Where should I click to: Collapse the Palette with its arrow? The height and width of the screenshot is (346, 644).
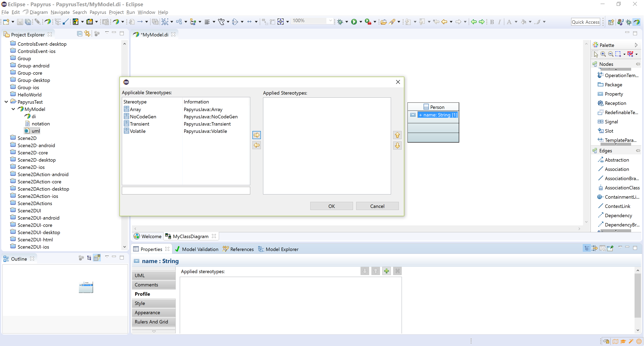click(x=636, y=45)
